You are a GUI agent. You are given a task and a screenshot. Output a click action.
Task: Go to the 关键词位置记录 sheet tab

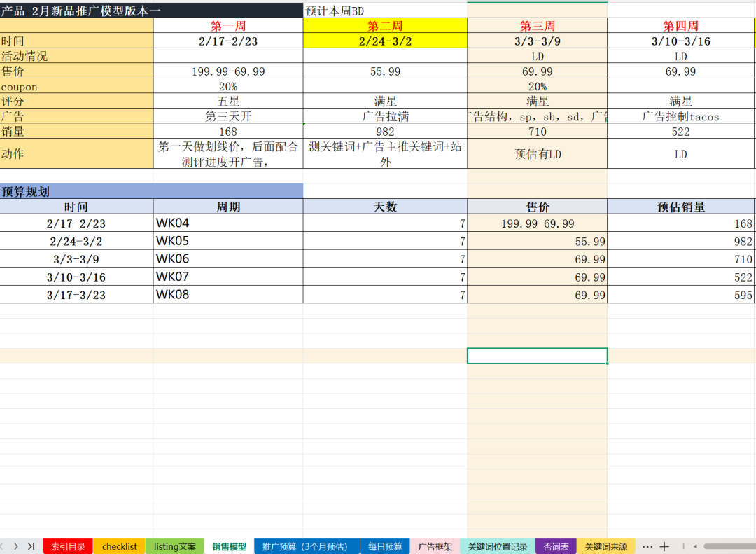tap(498, 547)
